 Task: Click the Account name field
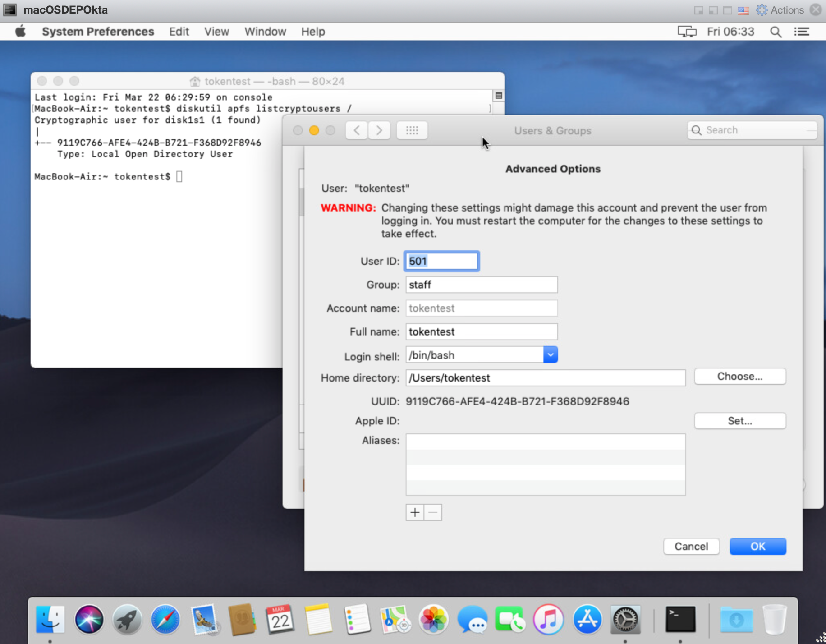tap(482, 308)
